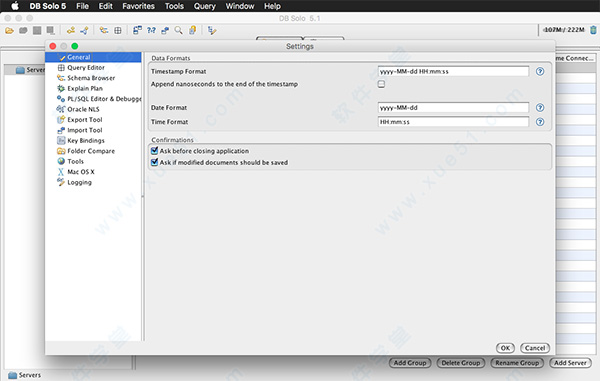Image resolution: width=600 pixels, height=381 pixels.
Task: Open help for Timestamp Format
Action: click(x=540, y=72)
